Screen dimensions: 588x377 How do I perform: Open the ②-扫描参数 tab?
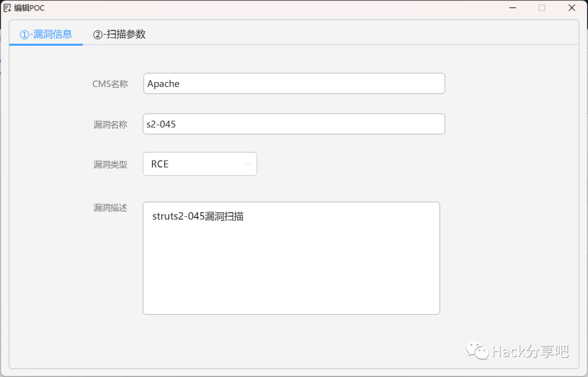coord(119,34)
